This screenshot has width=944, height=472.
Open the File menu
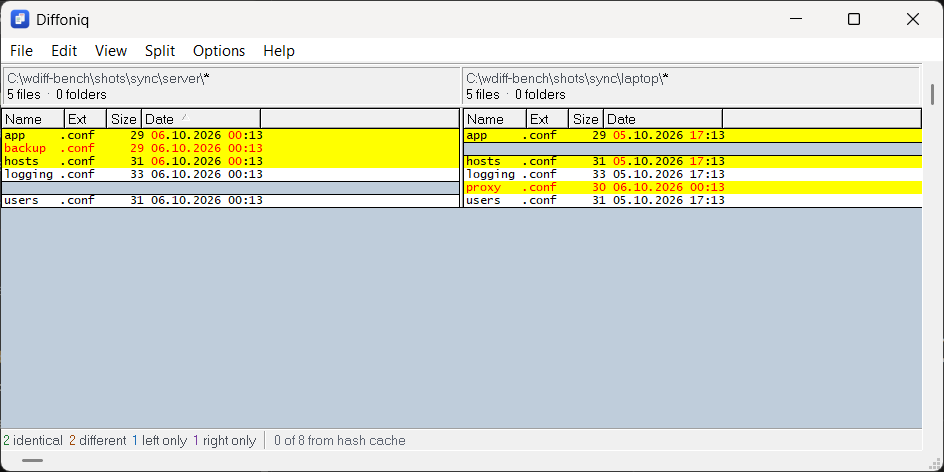[22, 51]
